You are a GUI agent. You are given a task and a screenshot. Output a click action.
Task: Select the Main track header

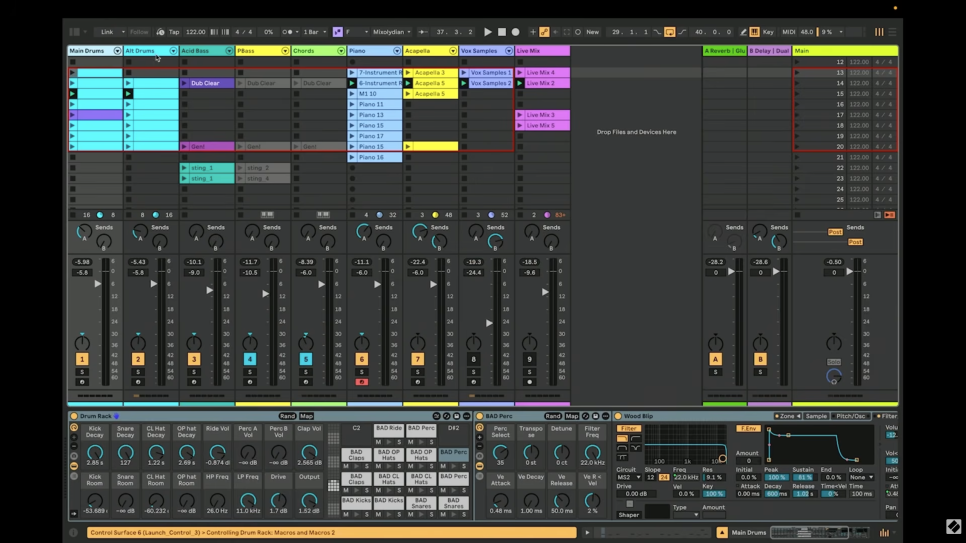pos(845,51)
